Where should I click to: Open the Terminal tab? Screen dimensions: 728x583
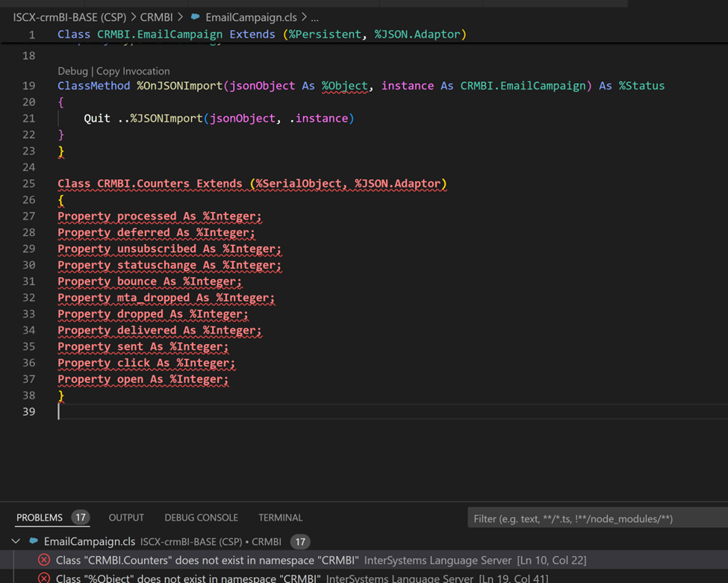280,517
